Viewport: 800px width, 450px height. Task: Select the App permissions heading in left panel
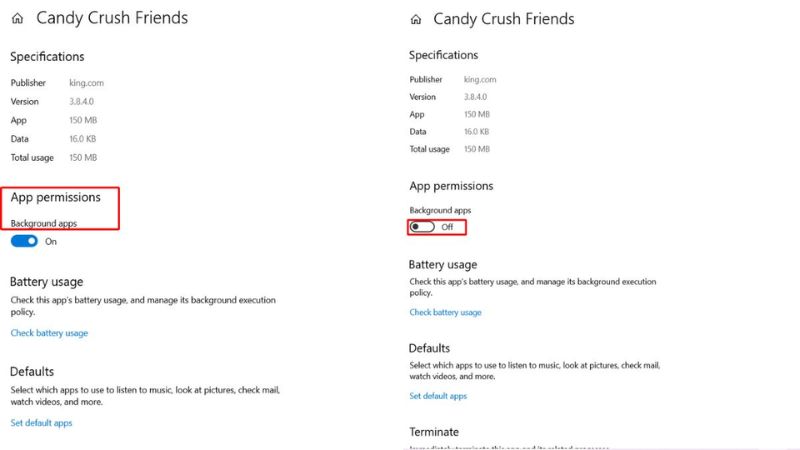pos(55,198)
